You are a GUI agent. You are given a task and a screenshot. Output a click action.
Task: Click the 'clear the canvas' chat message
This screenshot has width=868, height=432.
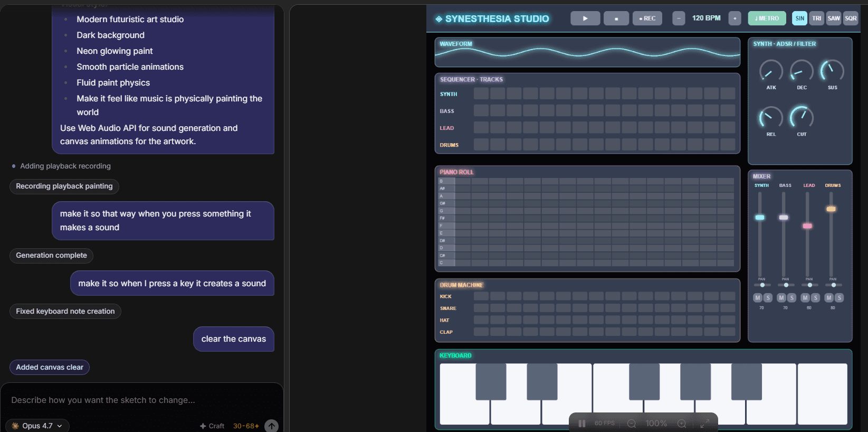(x=234, y=339)
